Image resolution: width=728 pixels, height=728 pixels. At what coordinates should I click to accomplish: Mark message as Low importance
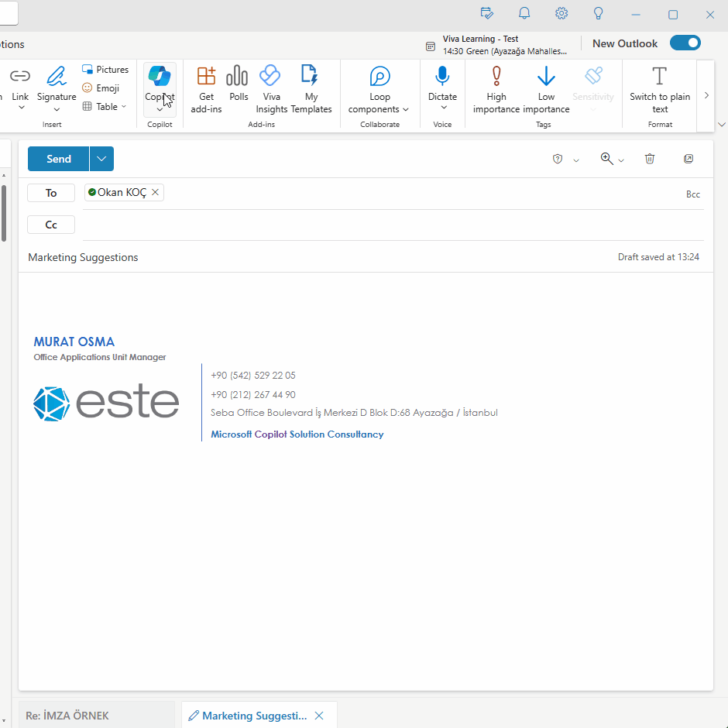point(546,89)
